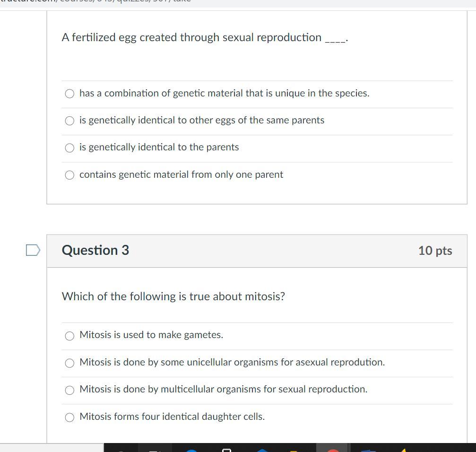This screenshot has height=452, width=476.
Task: Choose 'identical to other eggs of same parents'
Action: tap(69, 121)
